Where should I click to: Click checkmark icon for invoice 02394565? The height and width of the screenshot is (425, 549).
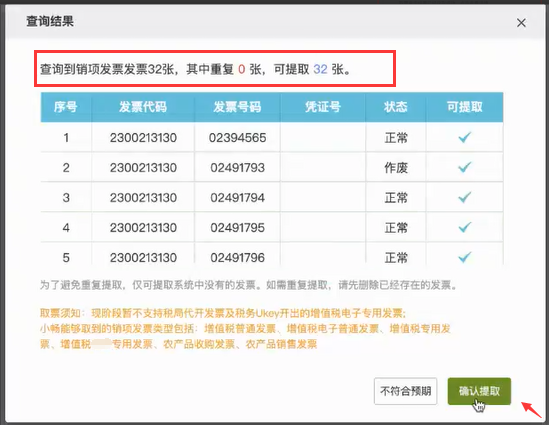pyautogui.click(x=465, y=137)
